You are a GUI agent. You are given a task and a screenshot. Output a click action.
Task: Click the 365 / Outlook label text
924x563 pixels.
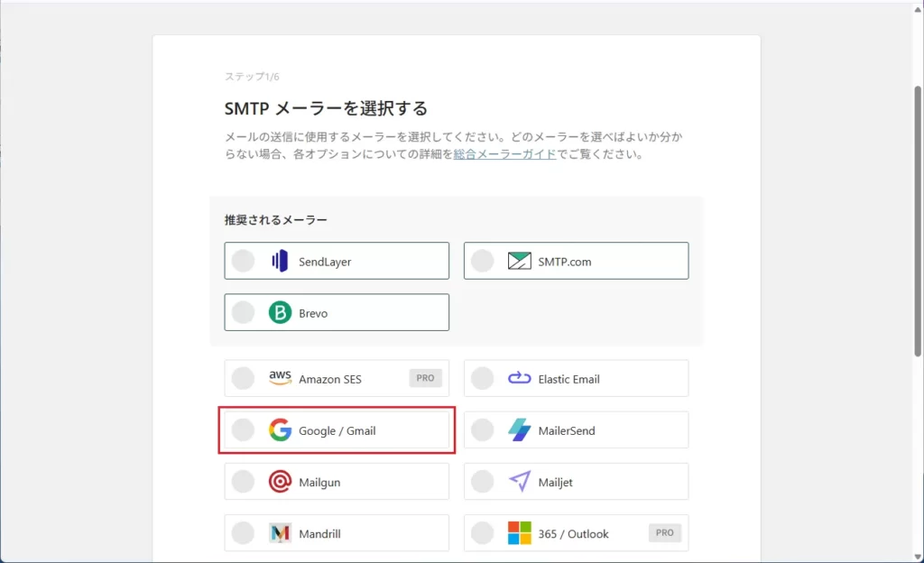point(573,533)
